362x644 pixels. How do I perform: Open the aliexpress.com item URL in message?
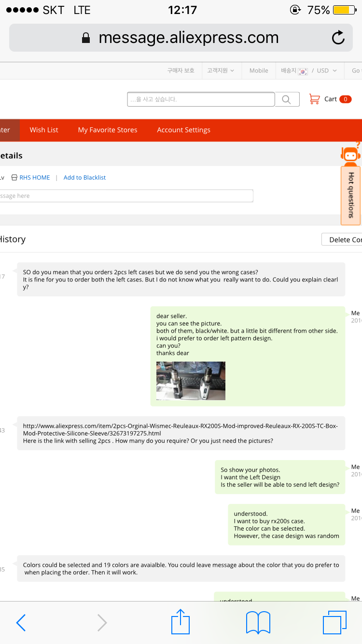coord(180,430)
